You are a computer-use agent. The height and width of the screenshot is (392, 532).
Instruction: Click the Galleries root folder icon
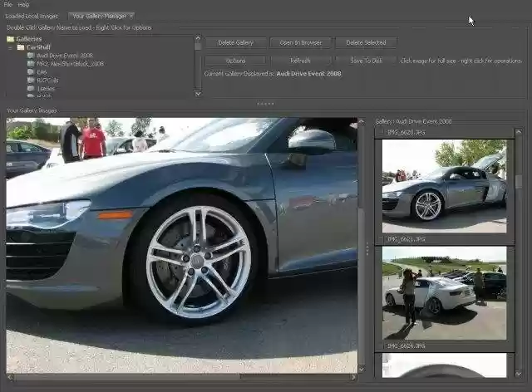point(11,39)
